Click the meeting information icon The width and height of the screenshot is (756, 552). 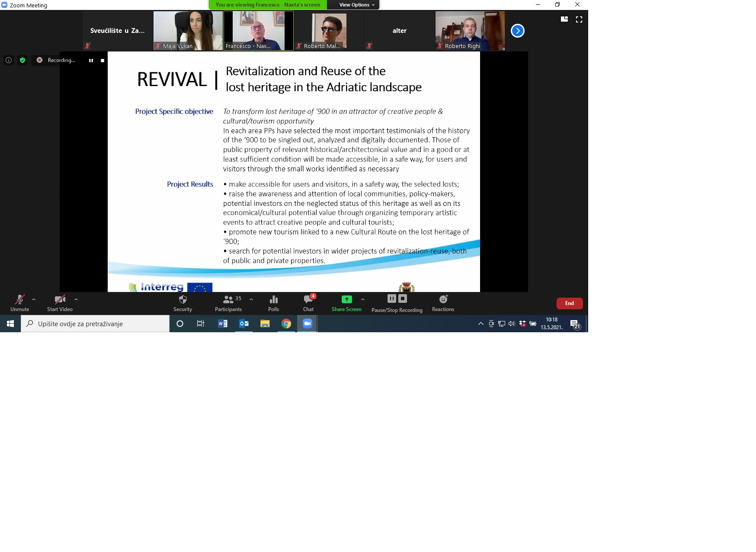[x=9, y=60]
